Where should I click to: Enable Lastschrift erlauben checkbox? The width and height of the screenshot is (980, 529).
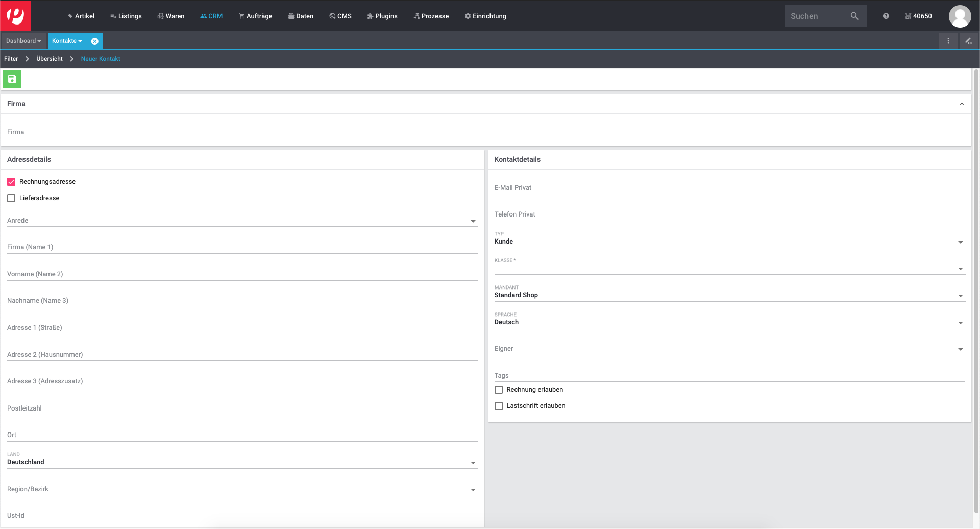coord(499,406)
